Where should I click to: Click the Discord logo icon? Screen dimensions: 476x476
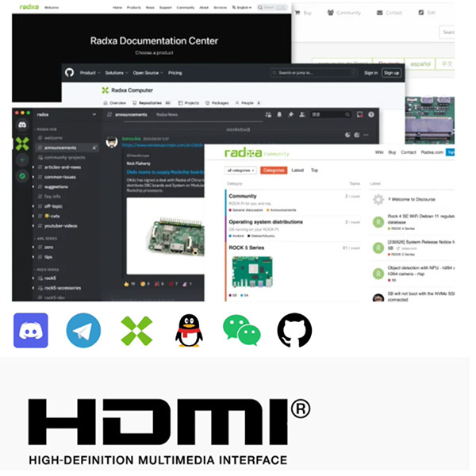30,330
